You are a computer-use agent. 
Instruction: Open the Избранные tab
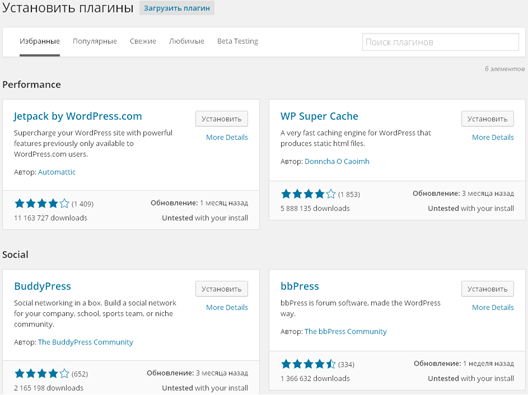point(39,41)
